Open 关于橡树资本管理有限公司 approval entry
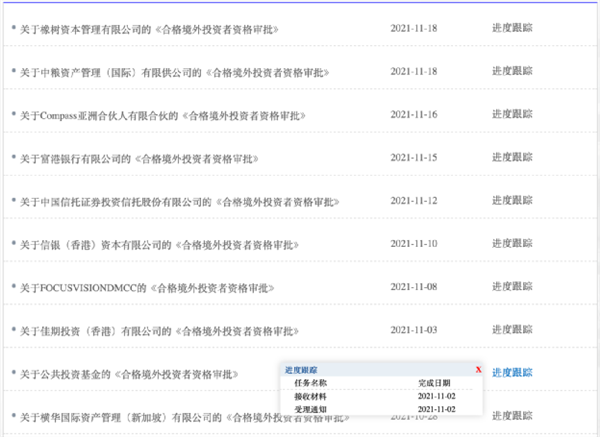 [x=149, y=29]
